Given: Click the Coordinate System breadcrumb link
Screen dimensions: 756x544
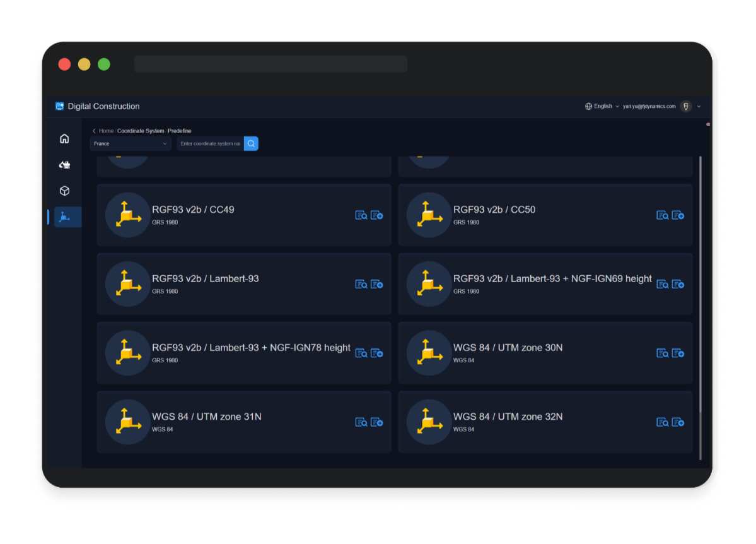Looking at the screenshot, I should pyautogui.click(x=140, y=131).
